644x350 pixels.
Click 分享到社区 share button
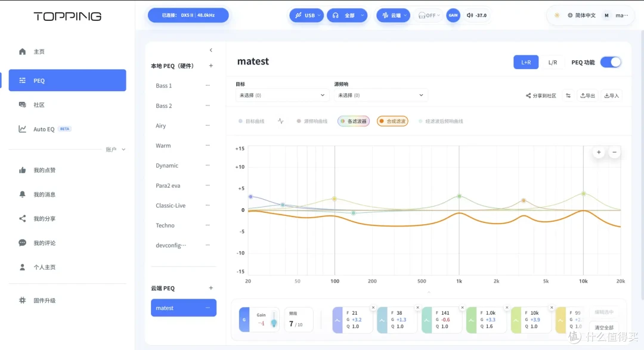tap(541, 96)
